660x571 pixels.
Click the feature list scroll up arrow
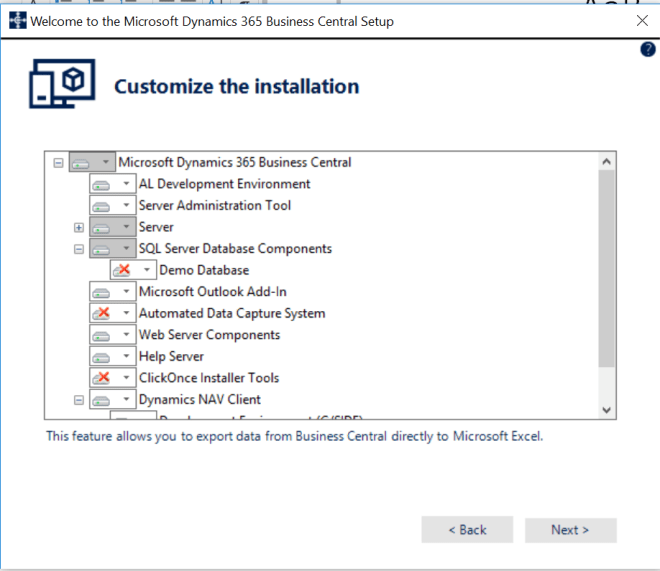coord(607,162)
